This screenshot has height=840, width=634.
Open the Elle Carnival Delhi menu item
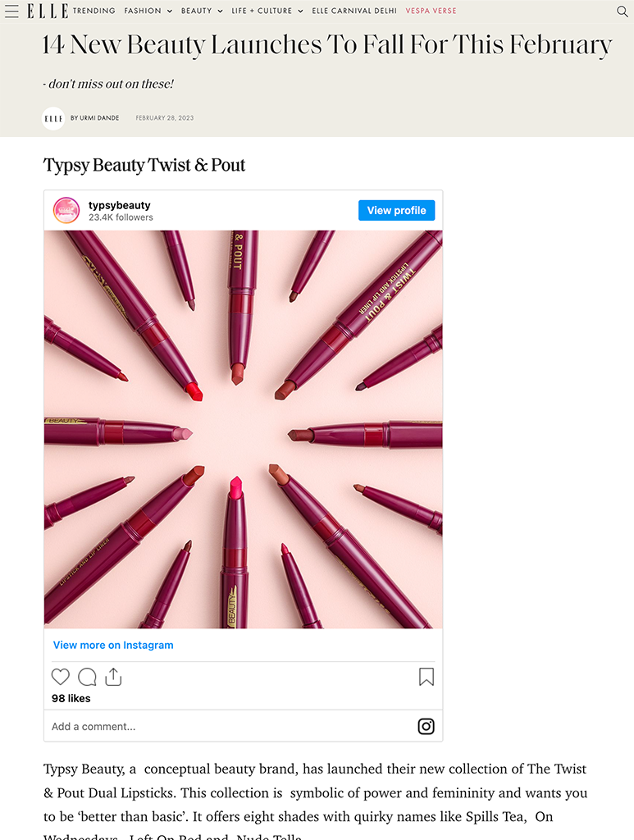click(x=354, y=11)
